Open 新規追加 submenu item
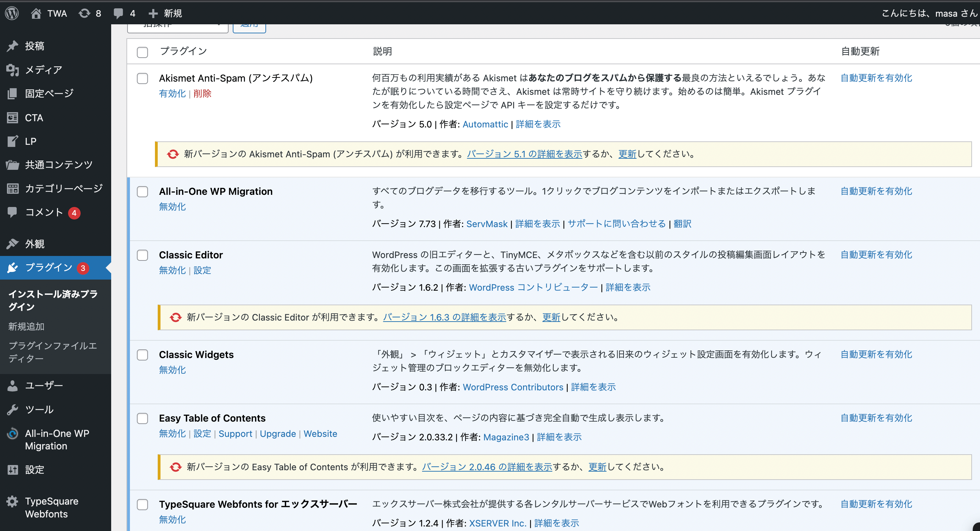This screenshot has width=980, height=531. (x=26, y=326)
